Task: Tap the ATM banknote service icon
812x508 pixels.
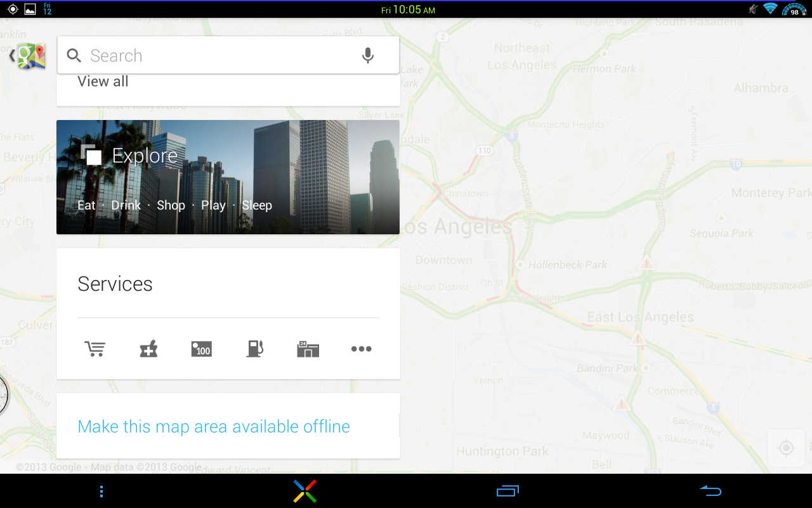Action: click(202, 349)
